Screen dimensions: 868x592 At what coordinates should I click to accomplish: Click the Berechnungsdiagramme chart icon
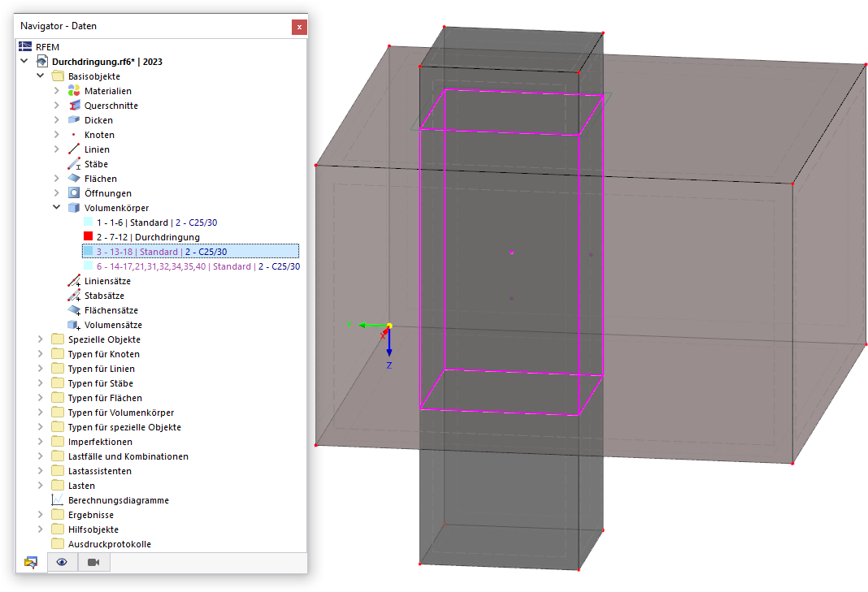(58, 499)
